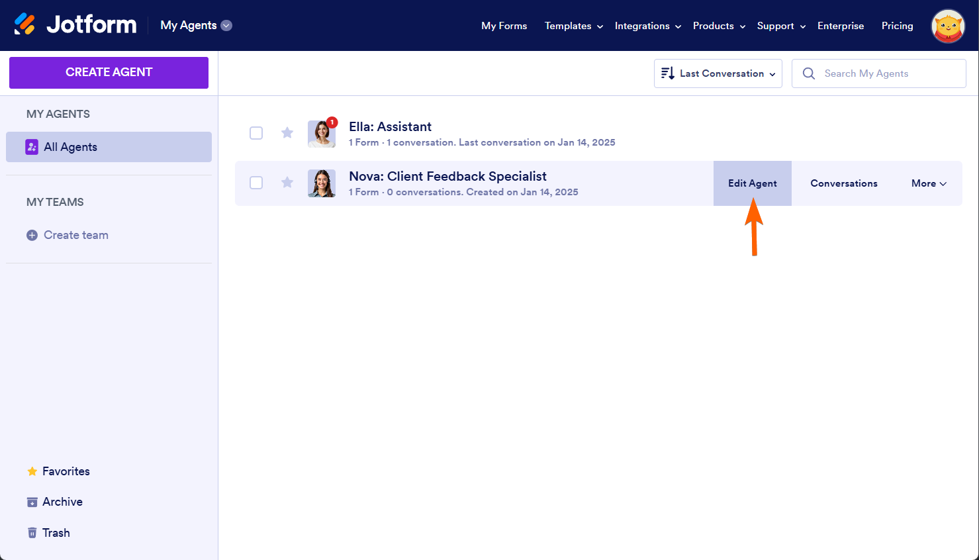Open the Archive folder
The width and height of the screenshot is (979, 560).
(62, 502)
